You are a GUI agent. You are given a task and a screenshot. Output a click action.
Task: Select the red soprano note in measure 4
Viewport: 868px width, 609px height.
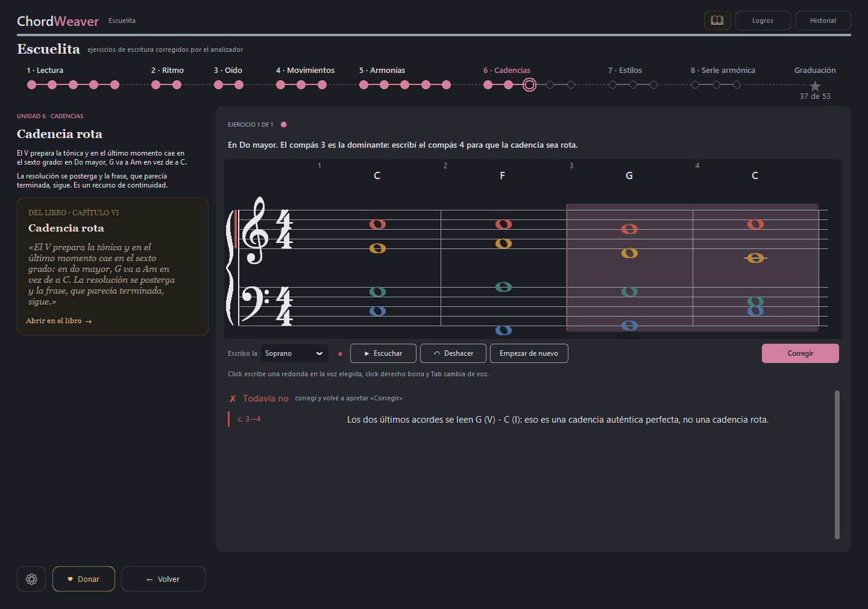pos(755,224)
